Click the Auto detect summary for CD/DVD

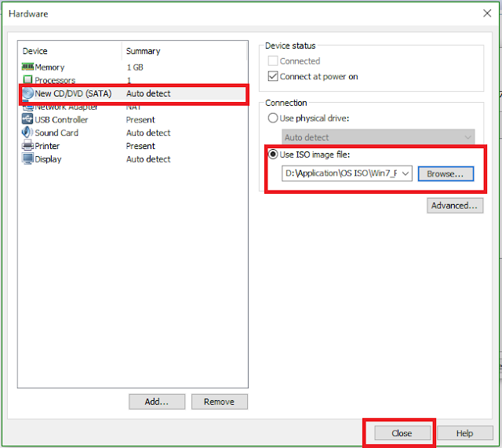pos(148,93)
